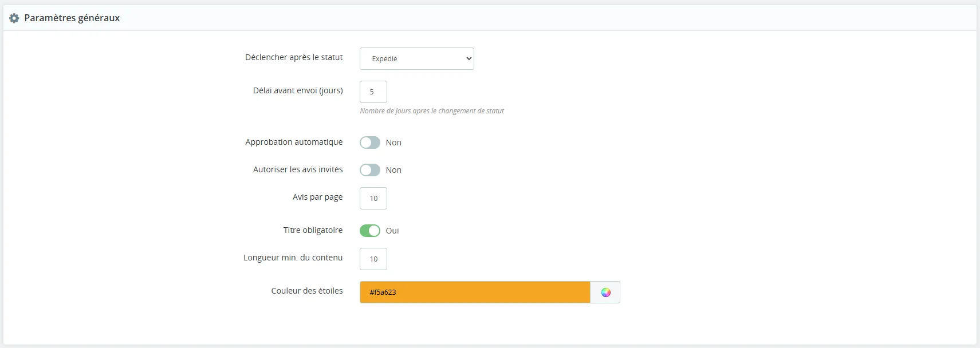This screenshot has height=348, width=980.
Task: Click the Titre obligatoire label
Action: 313,230
